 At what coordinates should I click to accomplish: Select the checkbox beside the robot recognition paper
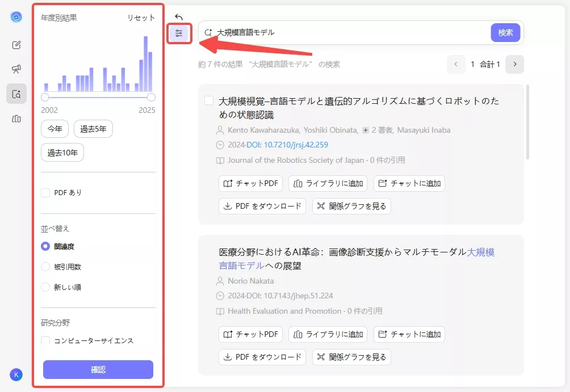[x=208, y=100]
